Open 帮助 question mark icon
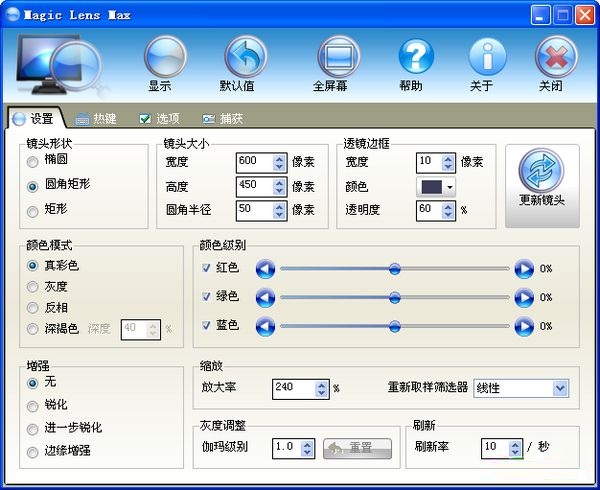Viewport: 600px width, 490px height. 416,57
